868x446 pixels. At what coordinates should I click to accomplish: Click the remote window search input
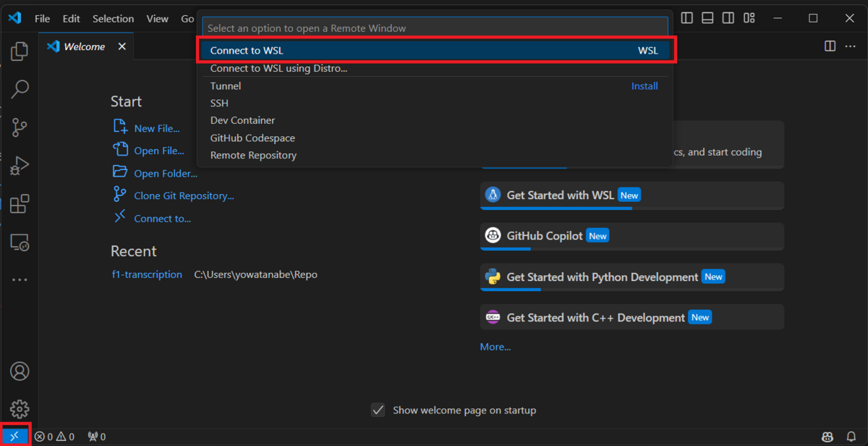435,28
